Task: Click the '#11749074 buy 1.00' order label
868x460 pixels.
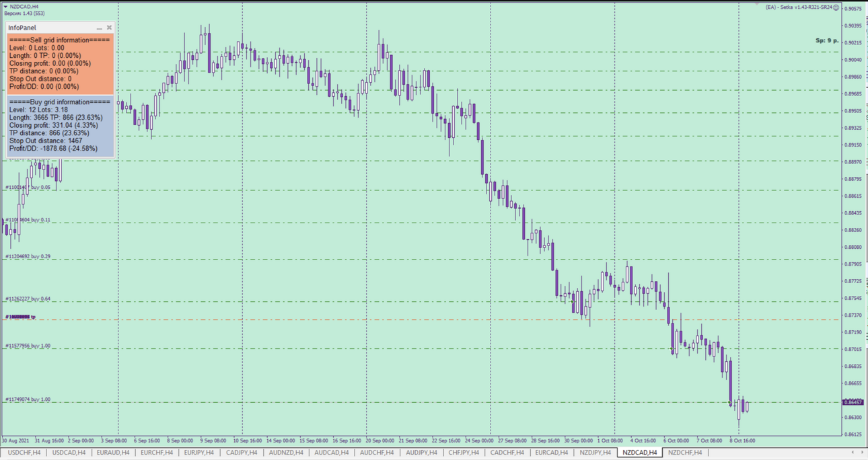Action: pos(28,400)
